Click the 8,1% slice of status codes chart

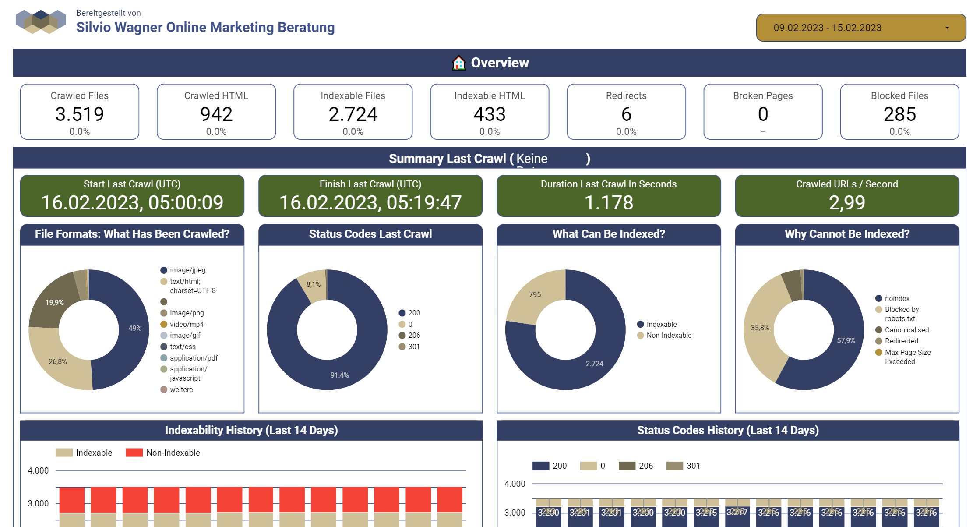point(314,285)
